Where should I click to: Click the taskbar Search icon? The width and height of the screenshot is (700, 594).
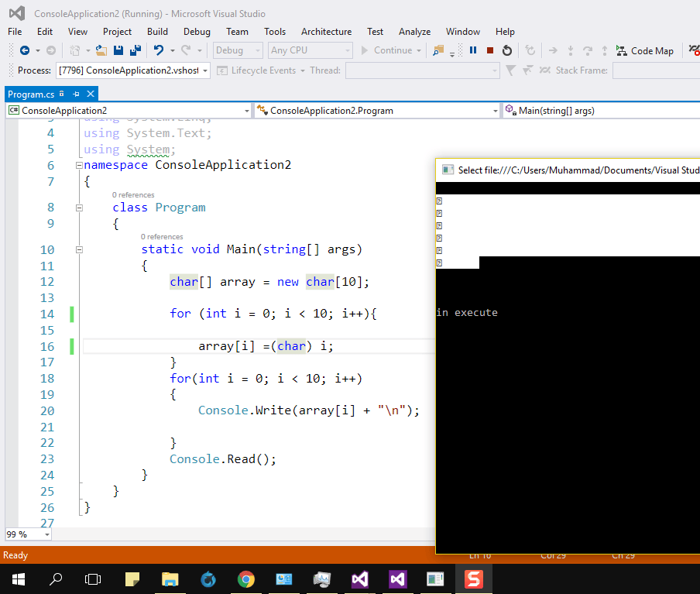pyautogui.click(x=55, y=579)
